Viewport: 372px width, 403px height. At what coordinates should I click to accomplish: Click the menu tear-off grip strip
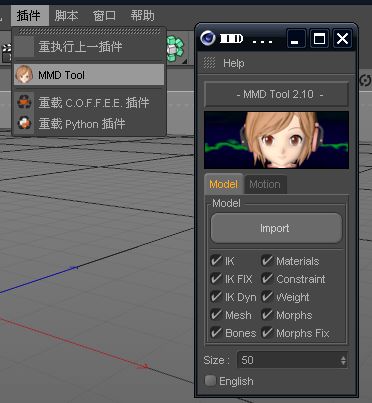[89, 31]
